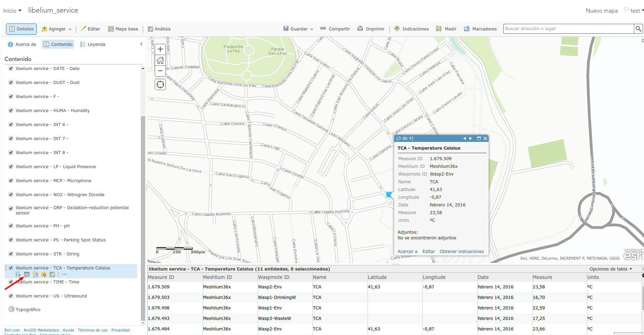Open Marcadores bookmarks
The width and height of the screenshot is (644, 335).
click(x=480, y=29)
